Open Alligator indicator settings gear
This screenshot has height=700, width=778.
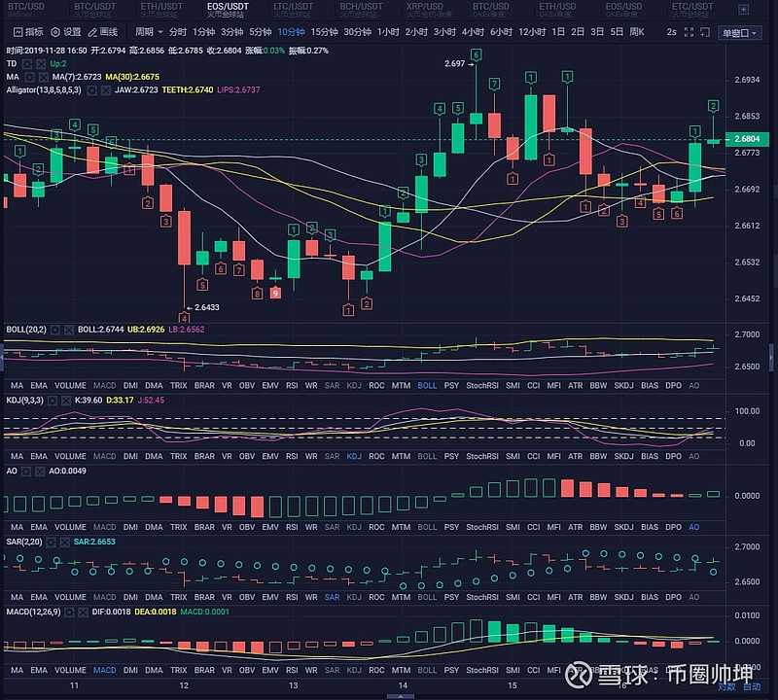click(x=91, y=90)
